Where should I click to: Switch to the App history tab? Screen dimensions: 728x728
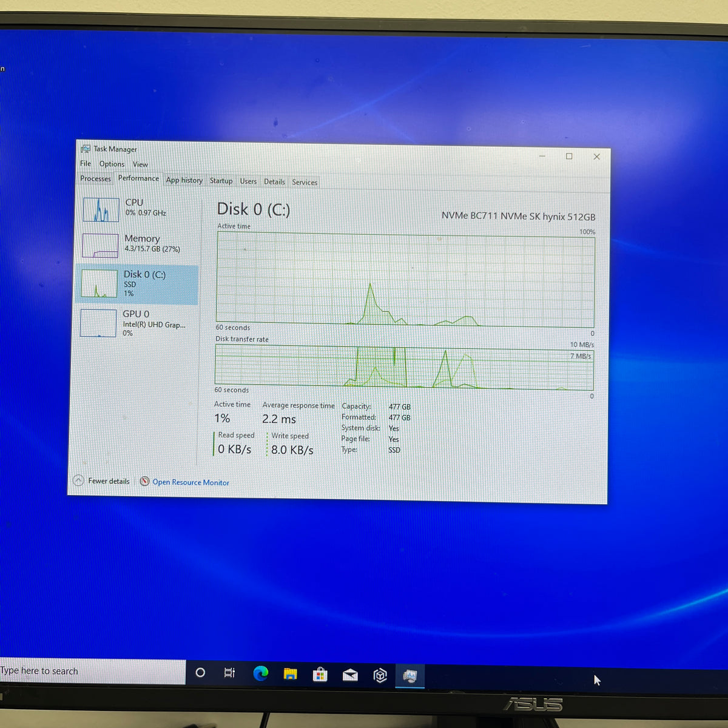point(184,180)
